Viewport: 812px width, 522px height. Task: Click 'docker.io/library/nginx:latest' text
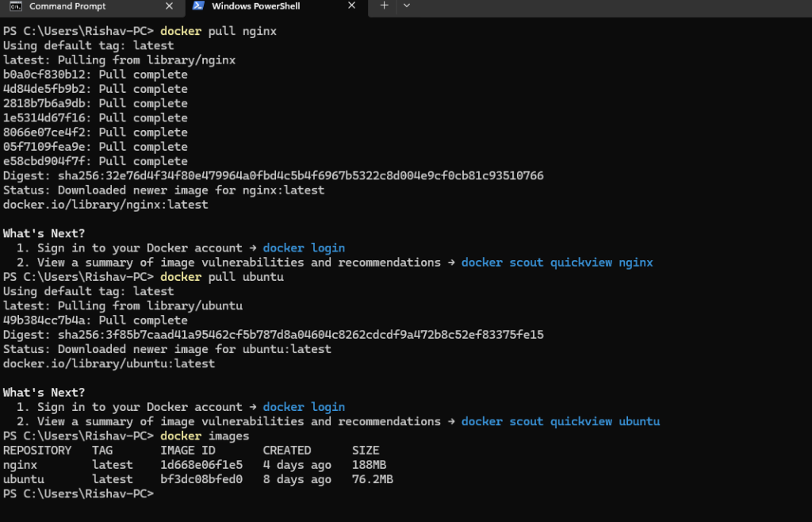(x=105, y=205)
